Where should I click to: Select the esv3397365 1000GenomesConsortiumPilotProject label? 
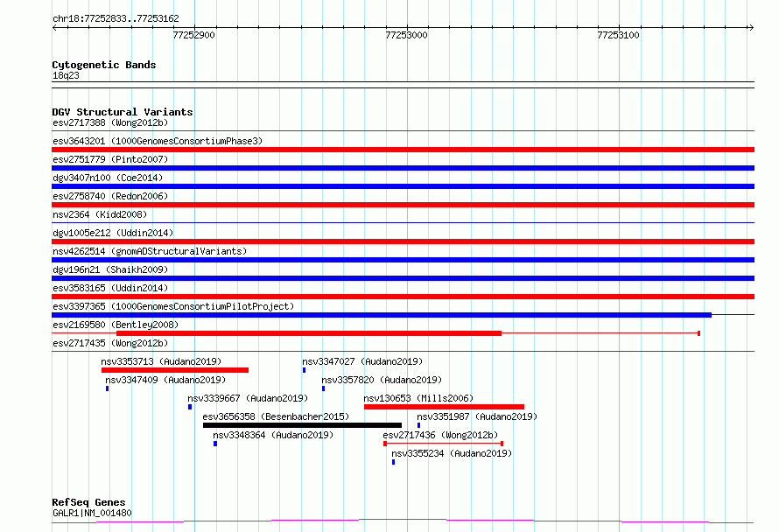tap(173, 306)
